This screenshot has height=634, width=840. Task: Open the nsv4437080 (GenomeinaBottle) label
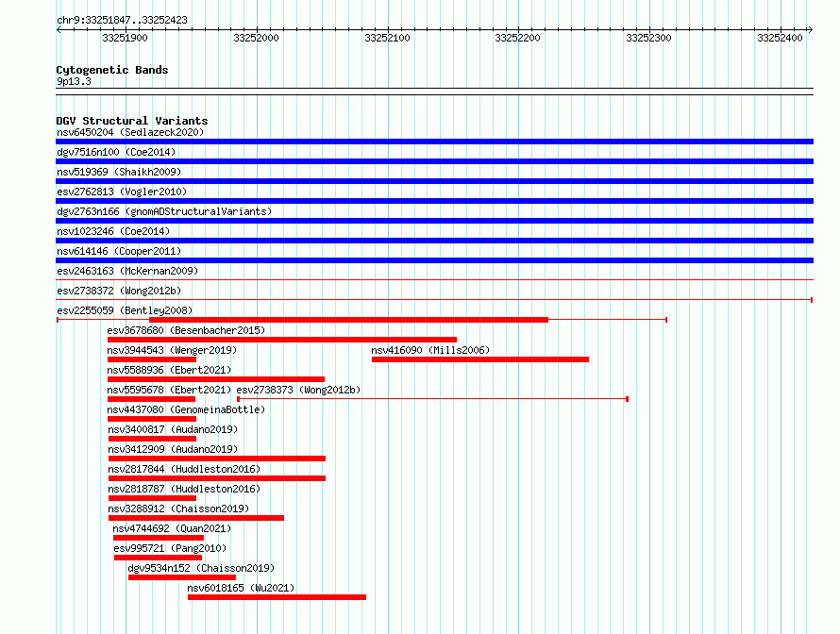click(x=187, y=409)
